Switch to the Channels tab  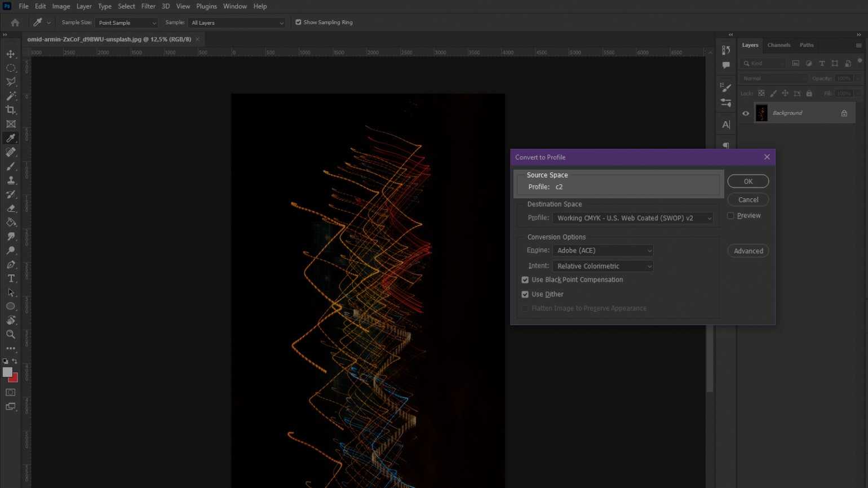(x=778, y=45)
